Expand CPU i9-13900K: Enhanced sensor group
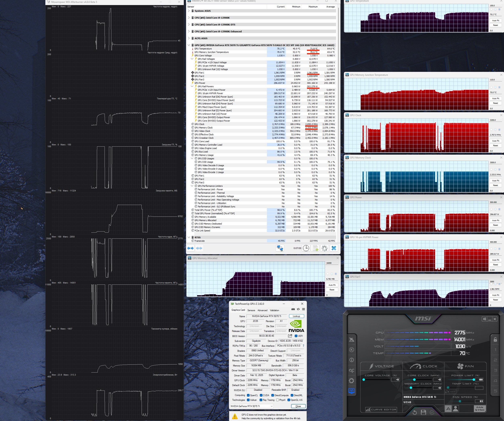504x421 pixels. click(189, 31)
